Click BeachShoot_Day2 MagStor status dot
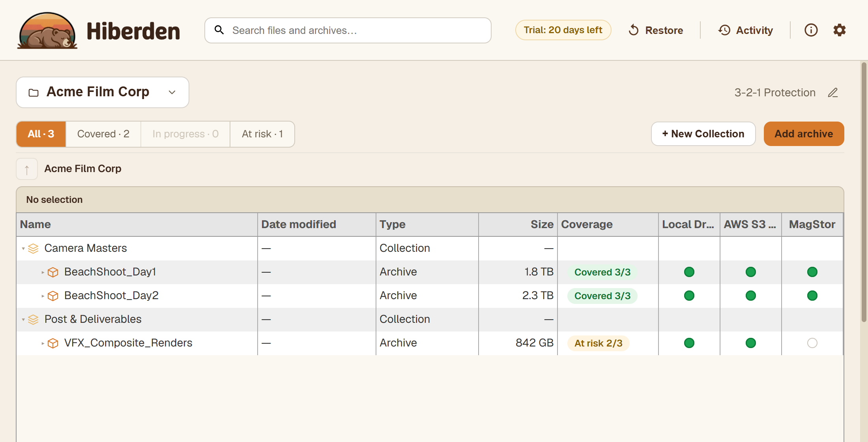The height and width of the screenshot is (442, 868). [x=812, y=296]
